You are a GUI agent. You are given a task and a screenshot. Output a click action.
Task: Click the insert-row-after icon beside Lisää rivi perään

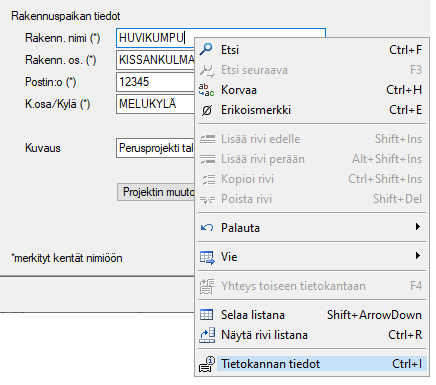[207, 159]
